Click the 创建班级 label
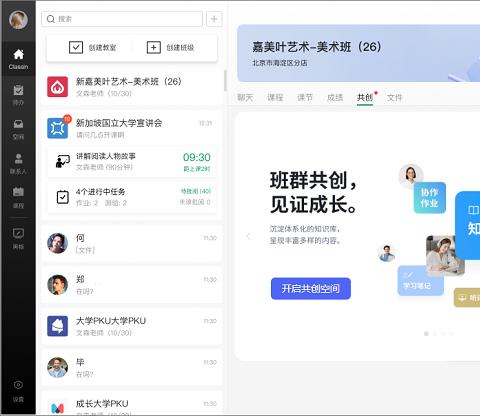The image size is (480, 416). tap(180, 47)
